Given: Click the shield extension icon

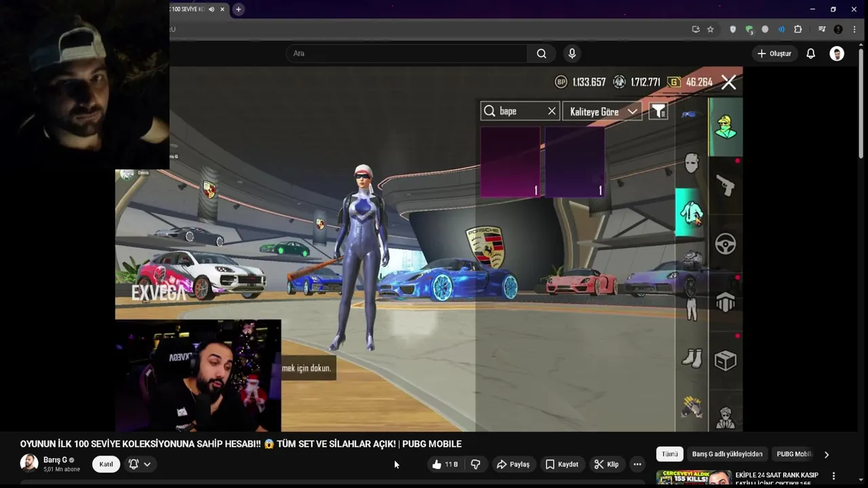Looking at the screenshot, I should click(x=732, y=29).
